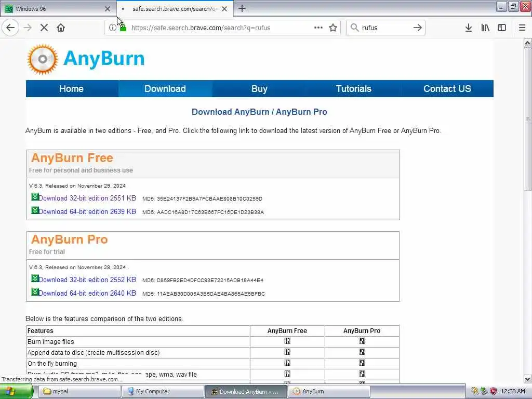Click the AnyBurn wordmark title
Screen dimensions: 532x399
coord(104,58)
